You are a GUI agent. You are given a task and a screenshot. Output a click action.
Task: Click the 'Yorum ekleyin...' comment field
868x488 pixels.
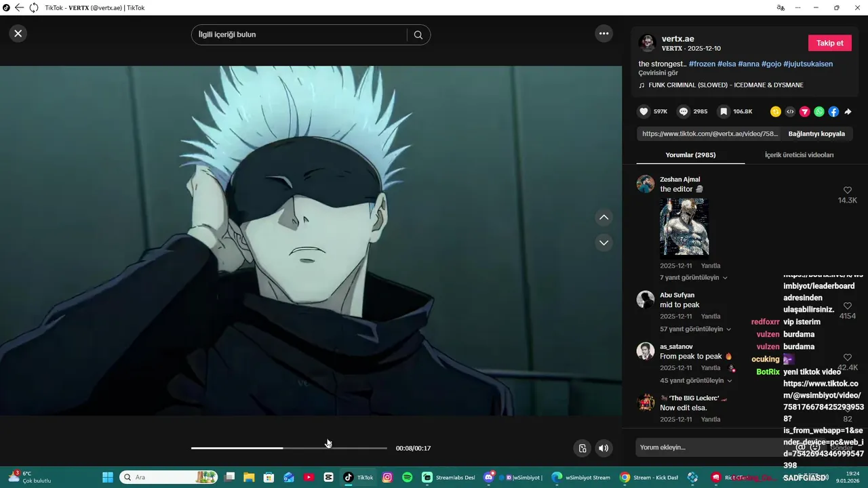point(712,447)
